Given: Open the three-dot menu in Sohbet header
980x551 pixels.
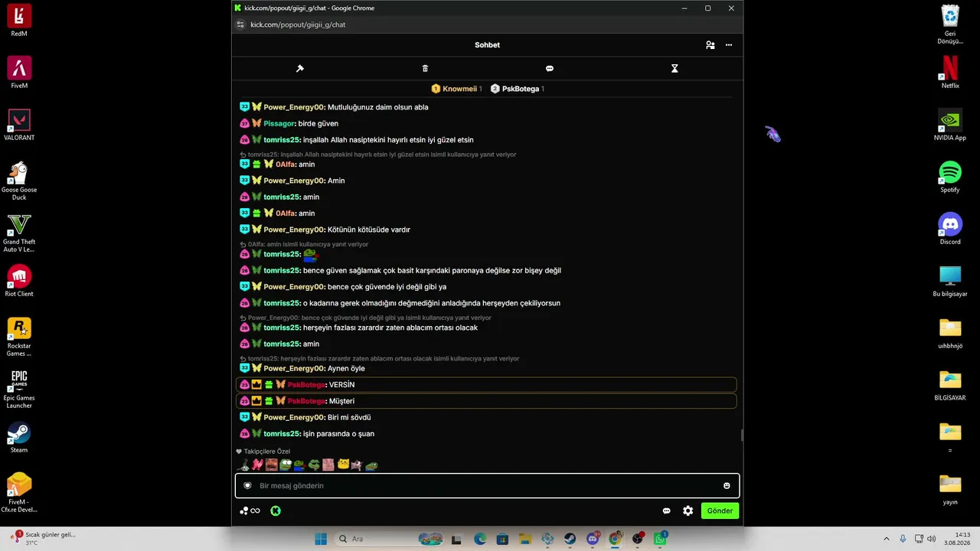Looking at the screenshot, I should pyautogui.click(x=729, y=45).
